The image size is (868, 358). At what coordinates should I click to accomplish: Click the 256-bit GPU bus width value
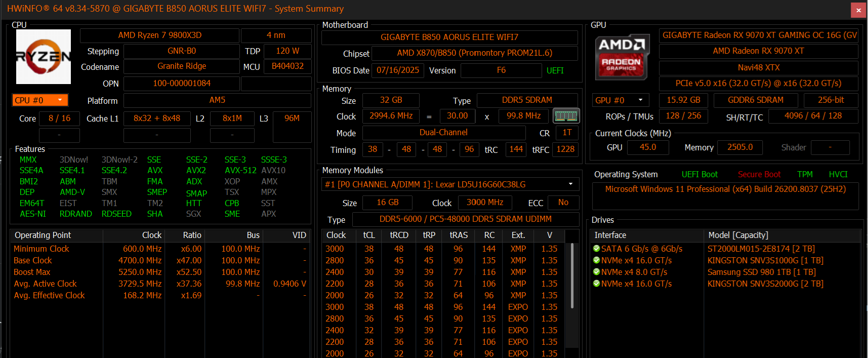click(831, 100)
